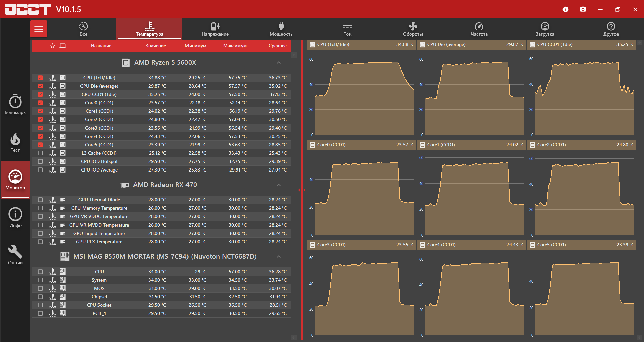Click the temperature icon in Core3 (CCD1) row
The image size is (644, 342).
[53, 128]
